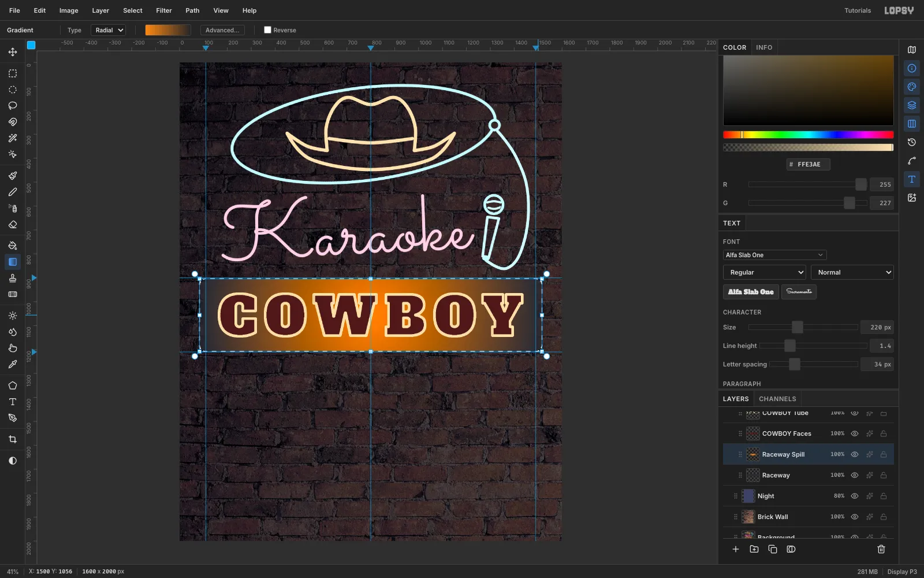Select the Crop tool
924x578 pixels.
point(12,439)
